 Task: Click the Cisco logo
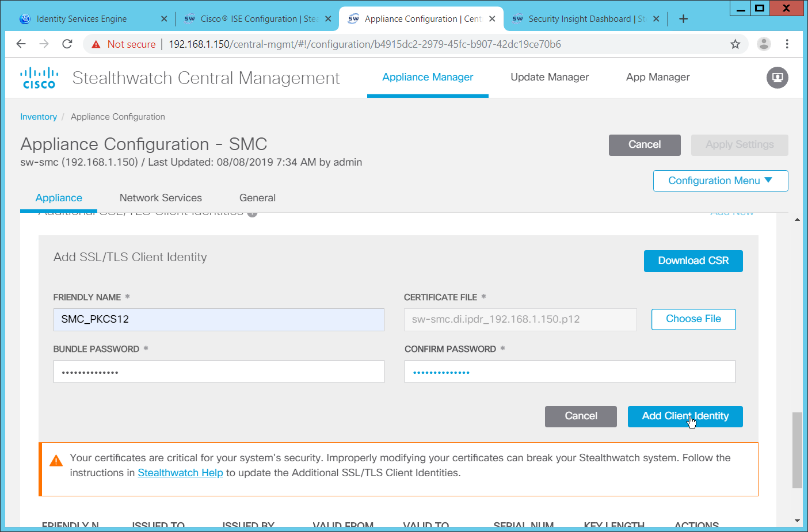coord(39,78)
